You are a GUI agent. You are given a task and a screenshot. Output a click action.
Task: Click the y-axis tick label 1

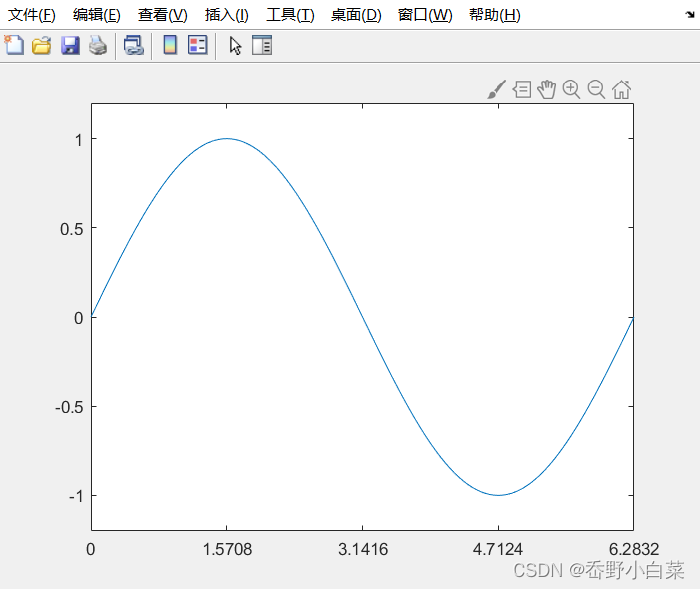point(79,141)
